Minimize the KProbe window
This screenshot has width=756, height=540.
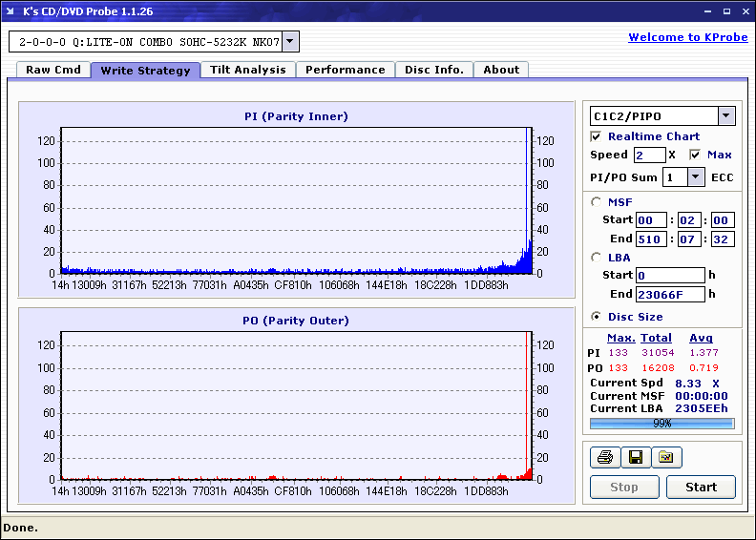point(707,11)
